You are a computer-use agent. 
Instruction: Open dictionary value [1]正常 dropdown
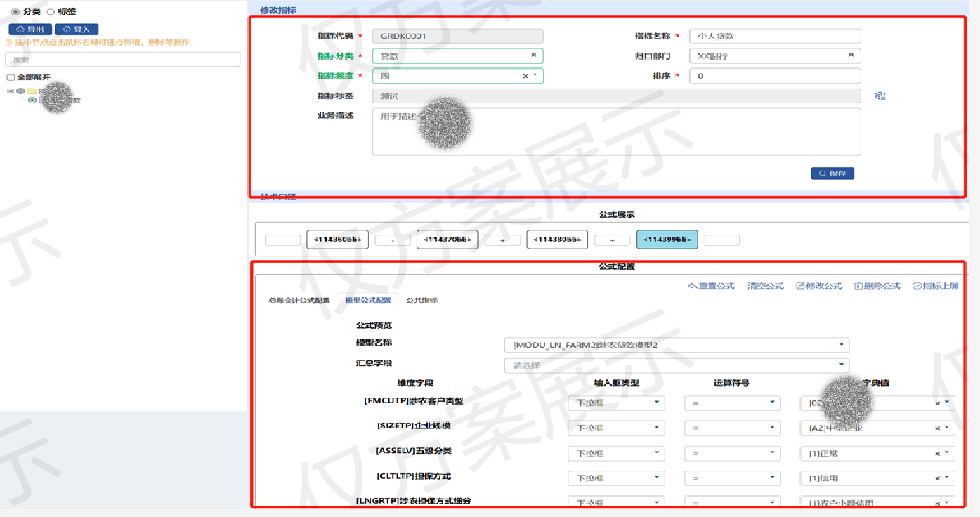947,452
